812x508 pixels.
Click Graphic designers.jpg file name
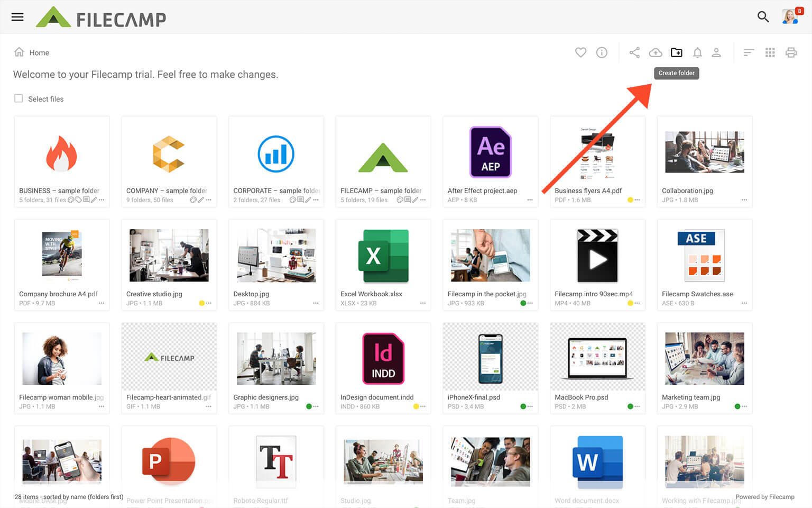point(266,397)
